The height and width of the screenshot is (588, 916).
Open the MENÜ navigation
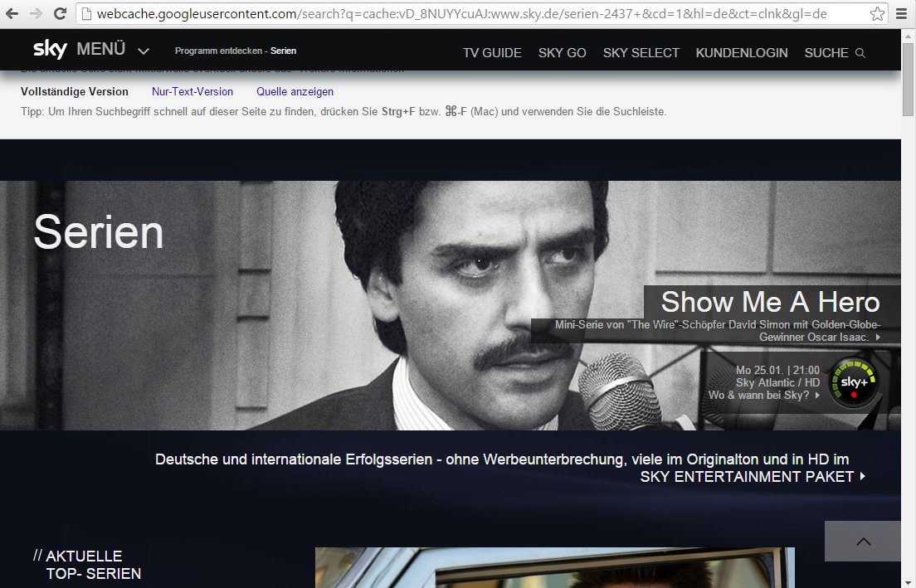tap(101, 49)
